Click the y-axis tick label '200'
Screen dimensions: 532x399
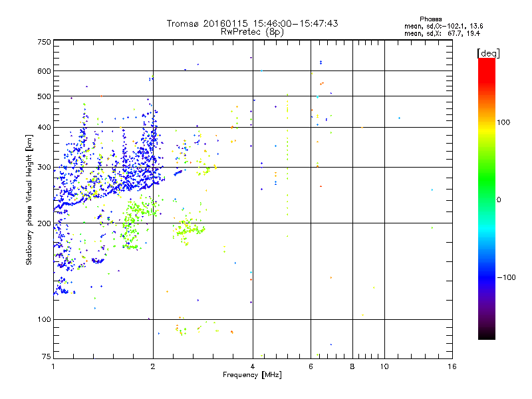(x=44, y=223)
